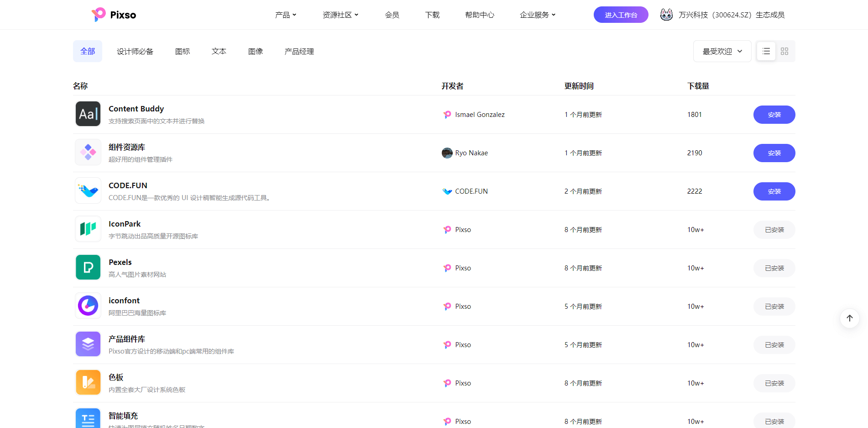
Task: Open the IconPark plugin icon
Action: click(x=88, y=229)
